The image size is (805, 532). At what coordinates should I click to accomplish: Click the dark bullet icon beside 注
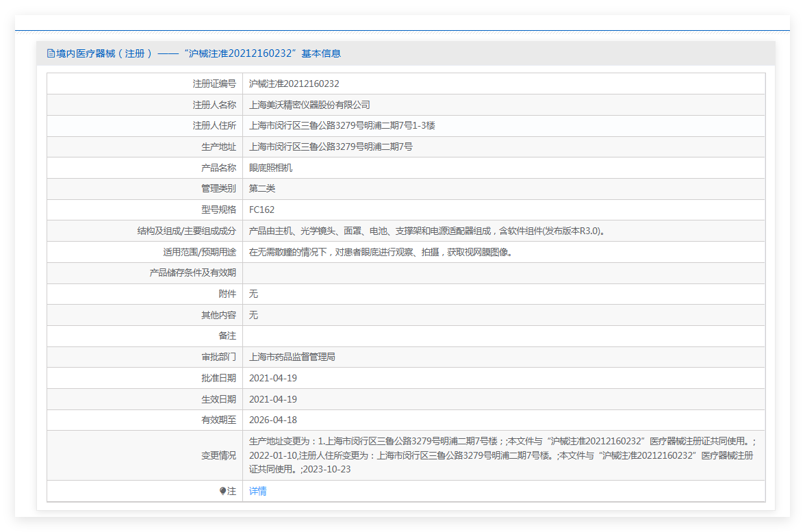click(222, 491)
